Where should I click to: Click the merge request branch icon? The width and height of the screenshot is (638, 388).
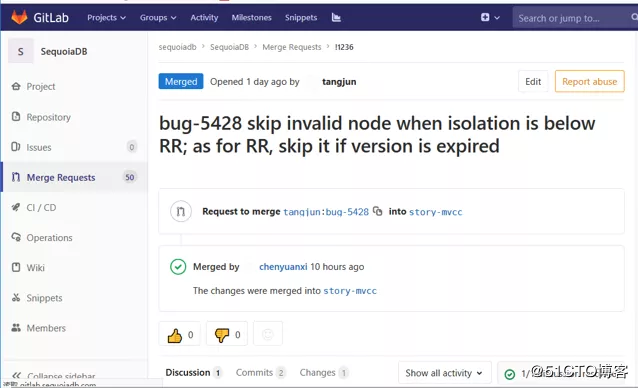tap(181, 211)
